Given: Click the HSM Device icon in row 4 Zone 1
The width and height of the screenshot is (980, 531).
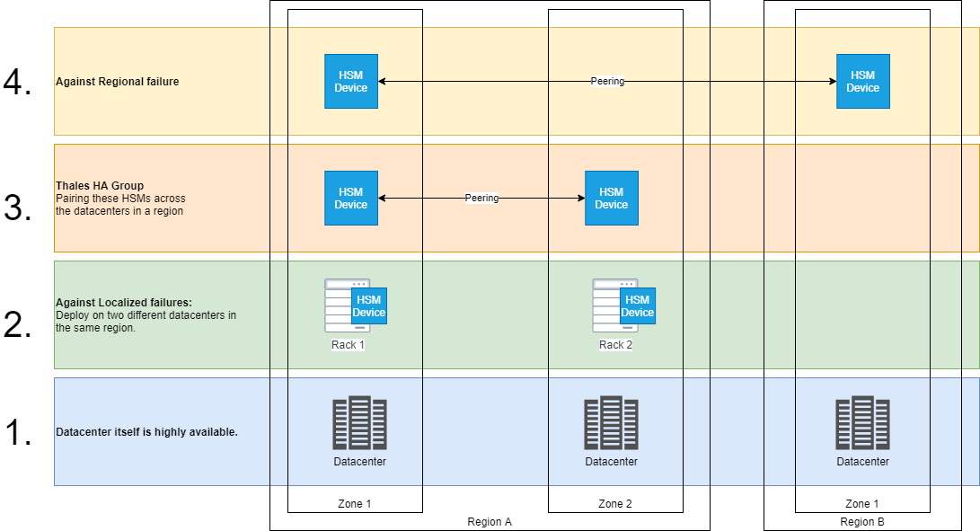Looking at the screenshot, I should [351, 81].
